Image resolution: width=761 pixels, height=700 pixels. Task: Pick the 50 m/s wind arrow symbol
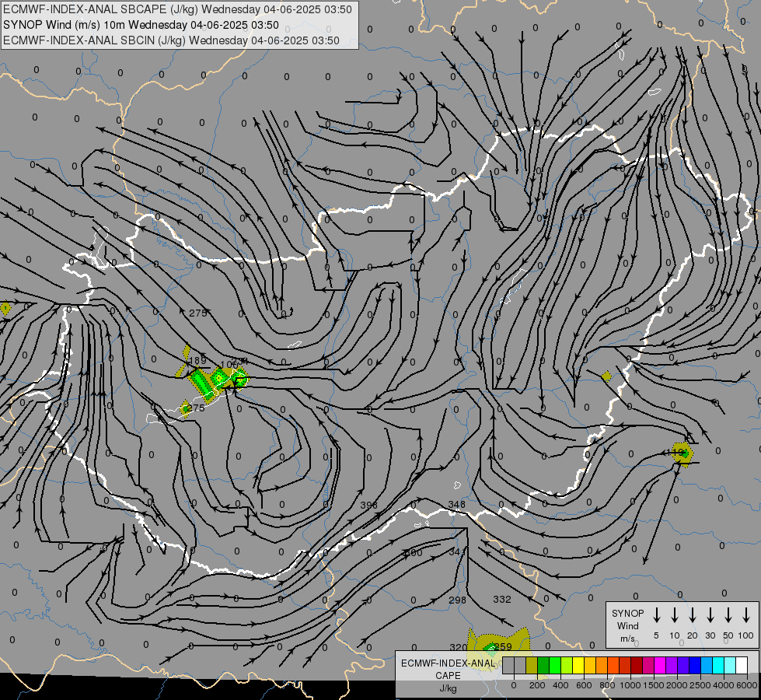pos(728,615)
